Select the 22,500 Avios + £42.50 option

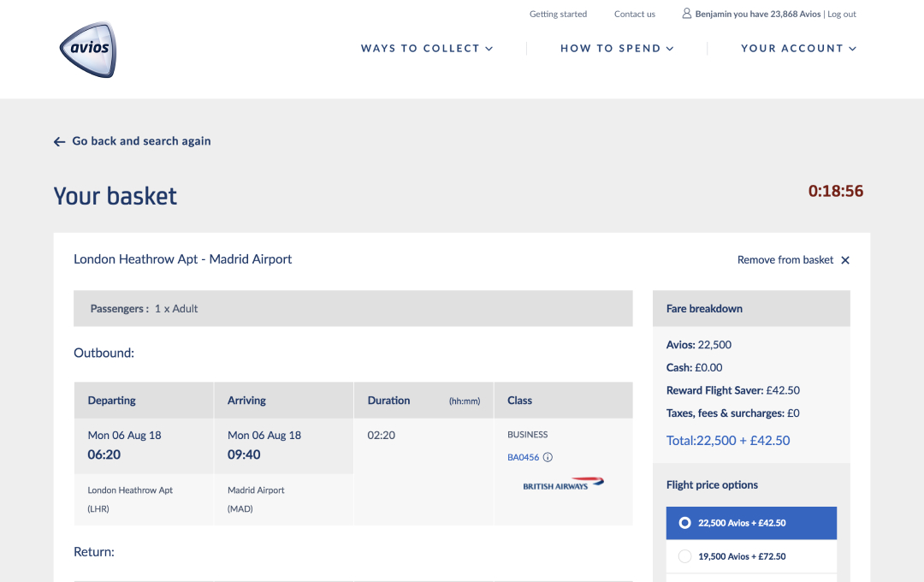coord(684,523)
